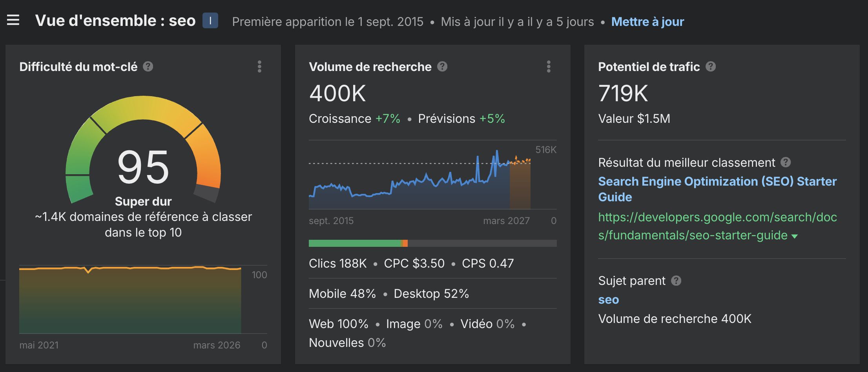The width and height of the screenshot is (868, 372).
Task: Click the help icon beside Volume de recherche
Action: coord(443,67)
